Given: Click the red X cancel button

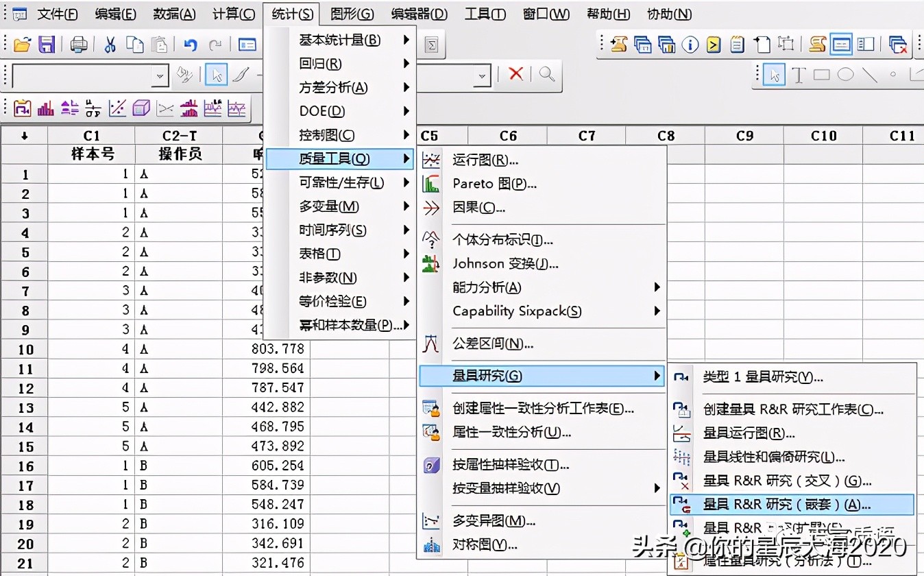Looking at the screenshot, I should click(x=515, y=72).
